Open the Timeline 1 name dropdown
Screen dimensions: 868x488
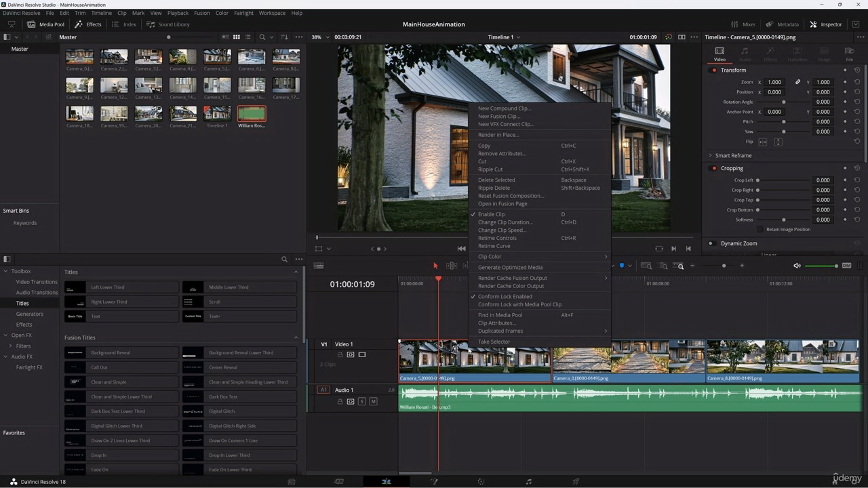click(x=505, y=37)
